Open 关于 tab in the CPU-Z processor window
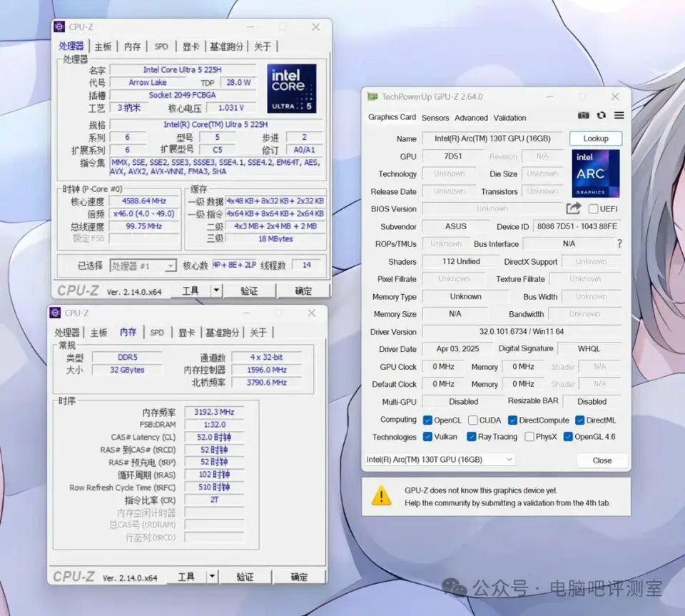The height and width of the screenshot is (616, 685). pyautogui.click(x=262, y=46)
